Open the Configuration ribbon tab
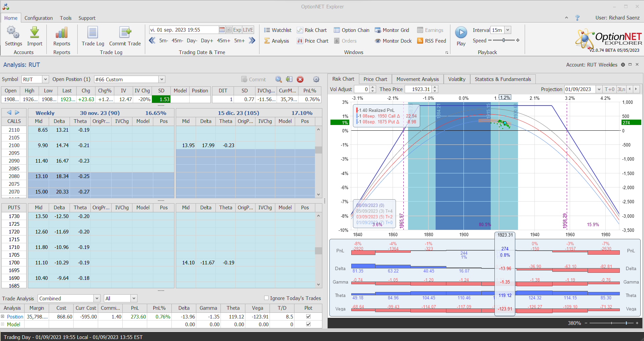This screenshot has width=644, height=341. click(x=38, y=18)
